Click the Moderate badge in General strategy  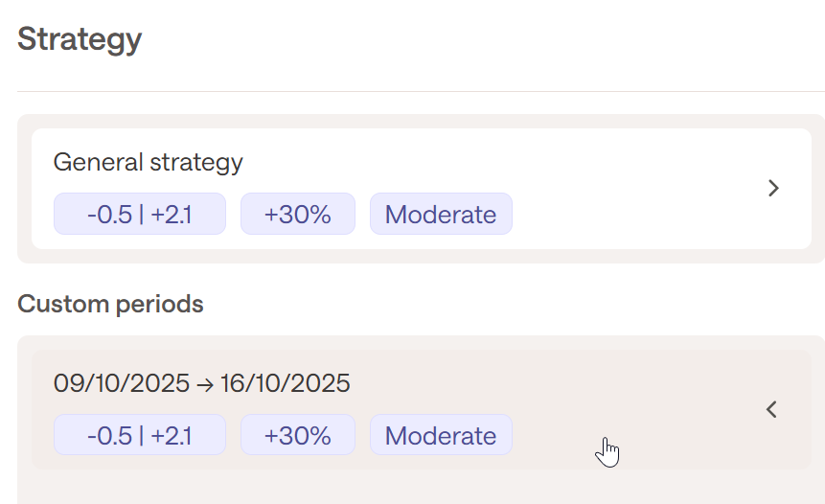click(441, 215)
